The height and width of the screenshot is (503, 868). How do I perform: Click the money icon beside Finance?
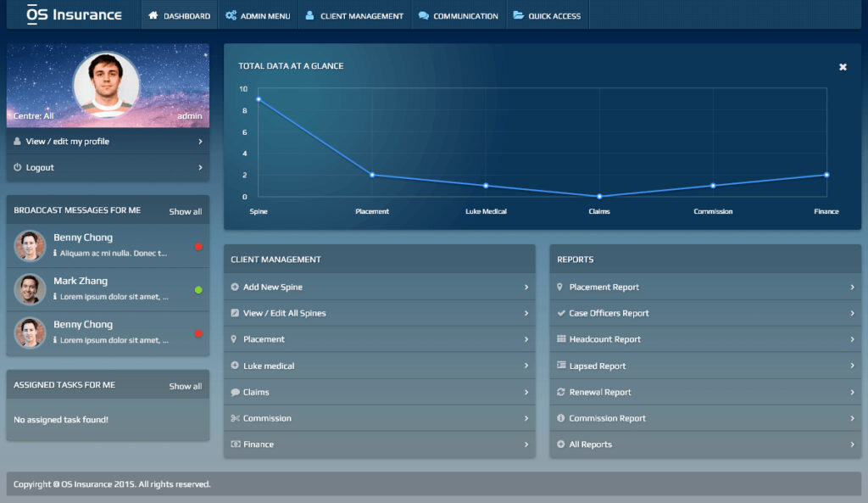[236, 444]
